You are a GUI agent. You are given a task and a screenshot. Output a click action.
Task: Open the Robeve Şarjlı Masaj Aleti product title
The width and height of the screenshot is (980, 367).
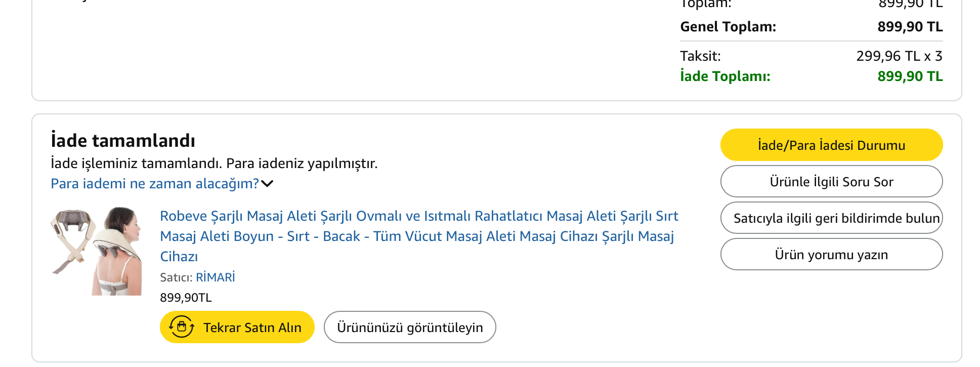[419, 236]
